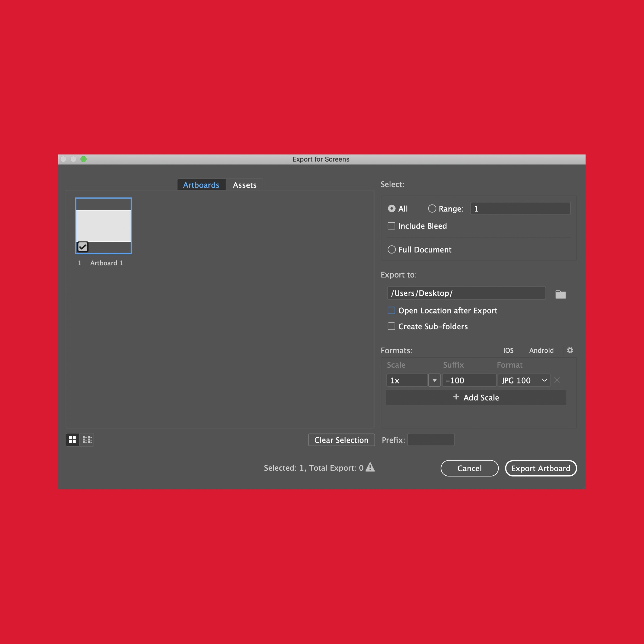Switch to list view of artboards
This screenshot has width=644, height=644.
(x=87, y=440)
